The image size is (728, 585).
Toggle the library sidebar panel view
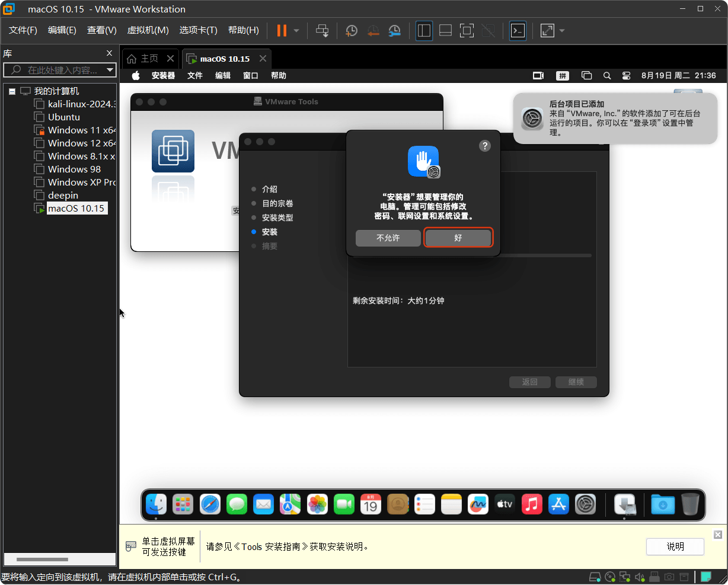pos(424,30)
